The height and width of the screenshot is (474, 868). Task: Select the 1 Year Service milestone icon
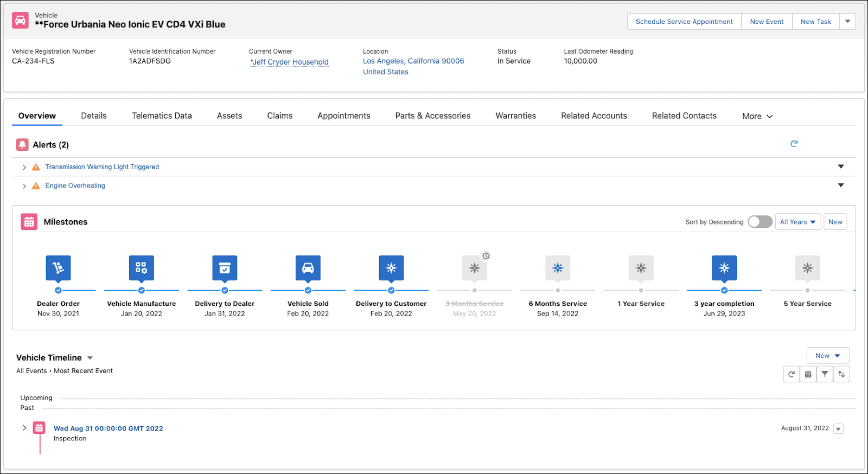point(641,268)
